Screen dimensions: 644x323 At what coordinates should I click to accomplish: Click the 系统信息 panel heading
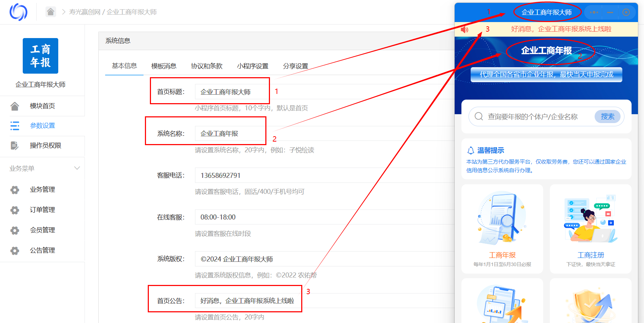(118, 41)
